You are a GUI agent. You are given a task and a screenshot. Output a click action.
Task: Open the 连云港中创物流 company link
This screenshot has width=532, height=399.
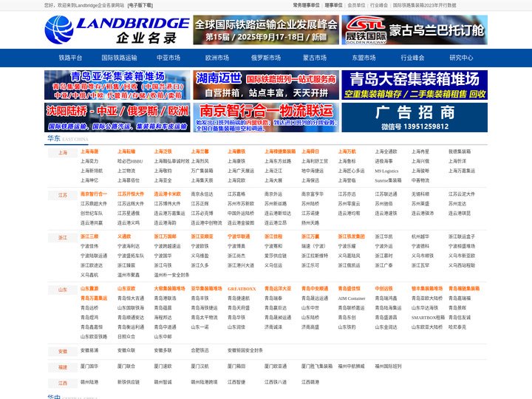click(206, 223)
